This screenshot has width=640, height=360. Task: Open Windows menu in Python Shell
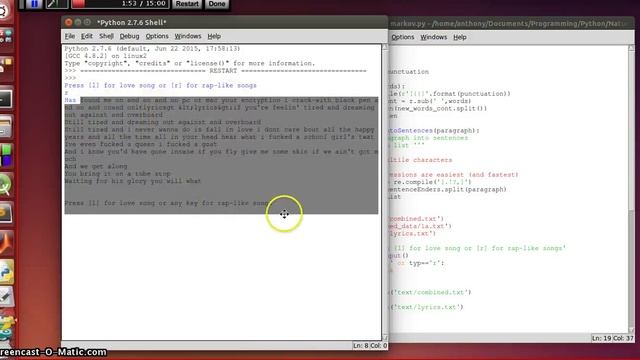(x=188, y=36)
